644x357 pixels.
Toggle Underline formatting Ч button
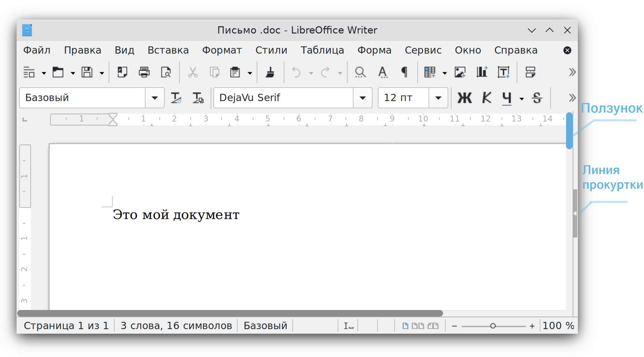pyautogui.click(x=507, y=98)
